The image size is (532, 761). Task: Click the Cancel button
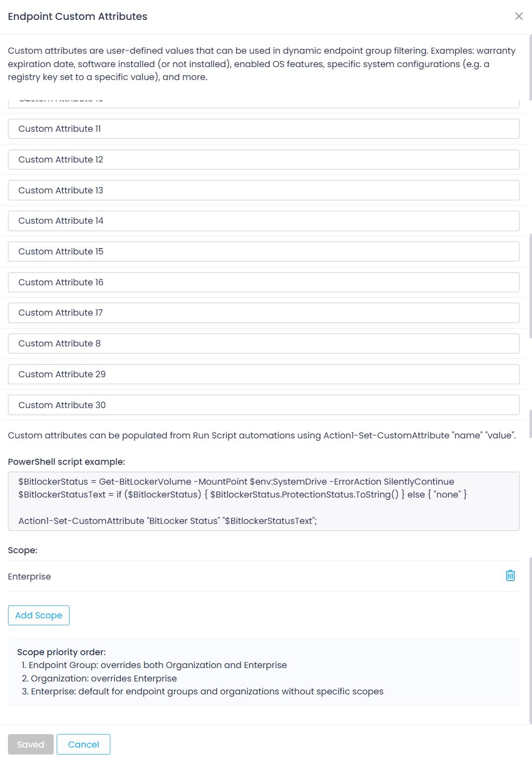click(83, 744)
